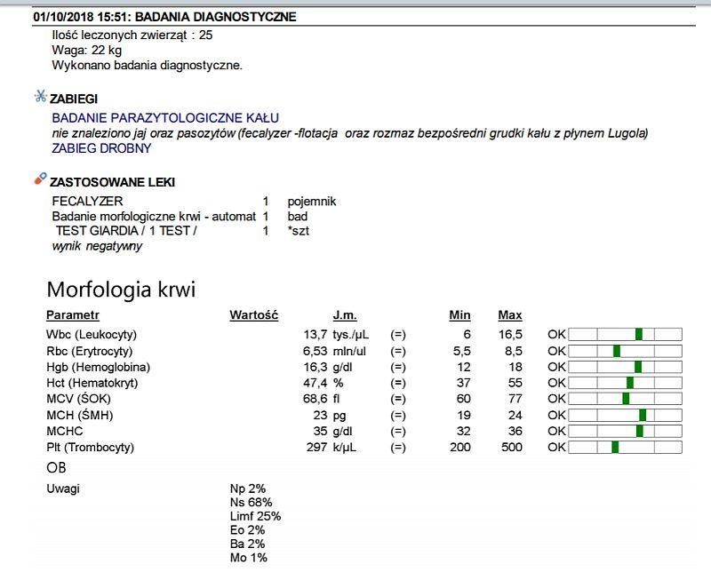711x588 pixels.
Task: Click the Parametr column header
Action: tap(73, 315)
